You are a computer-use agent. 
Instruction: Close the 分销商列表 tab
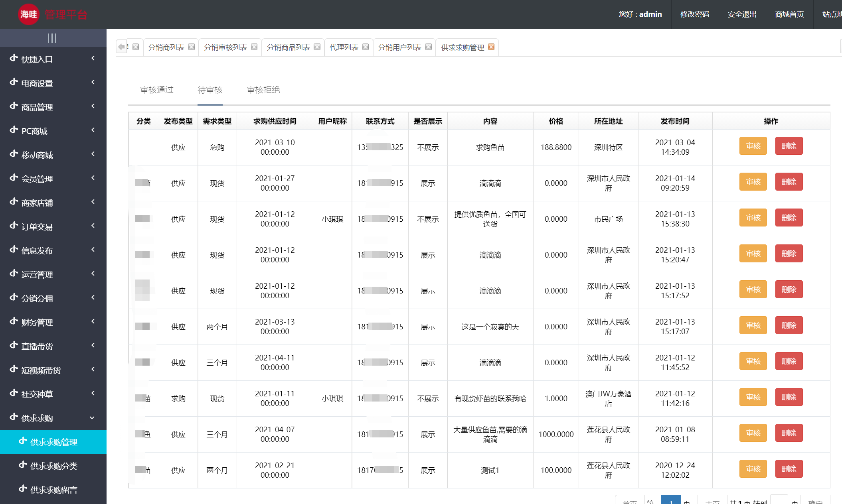(x=192, y=47)
